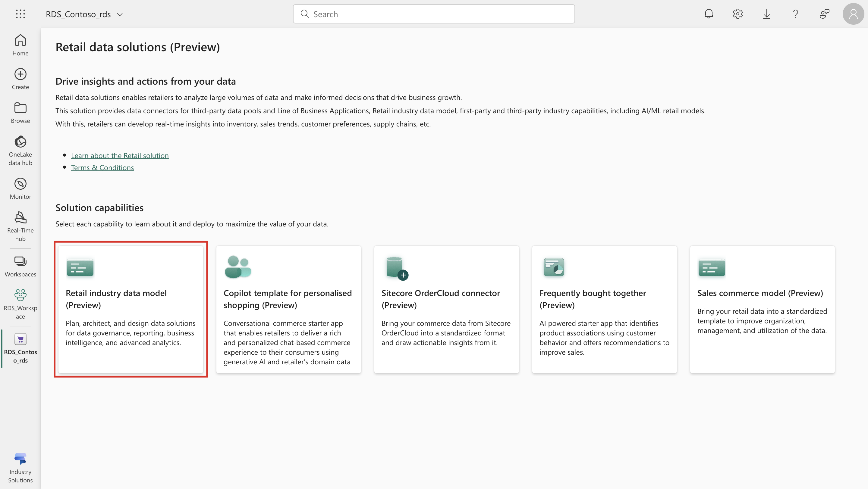
Task: Open the settings gear
Action: (737, 14)
